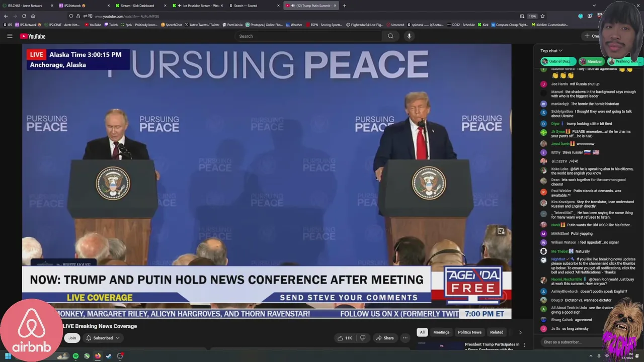Viewport: 644px width, 362px height.
Task: Open the Twitch bookmark
Action: 111,25
